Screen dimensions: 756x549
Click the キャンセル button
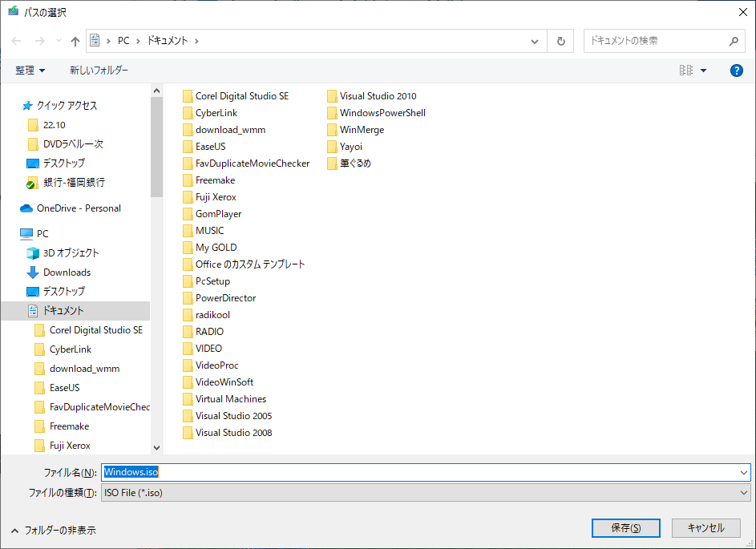pyautogui.click(x=705, y=528)
